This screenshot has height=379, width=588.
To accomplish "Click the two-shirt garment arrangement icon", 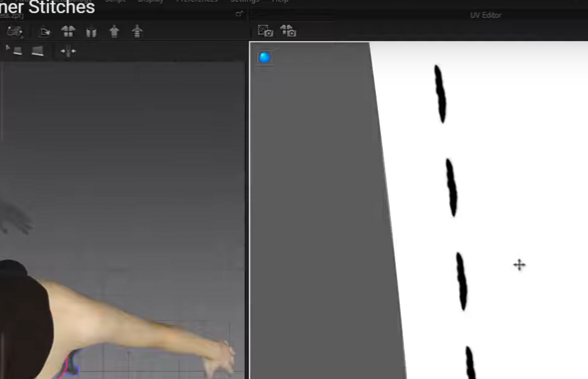I will 68,32.
